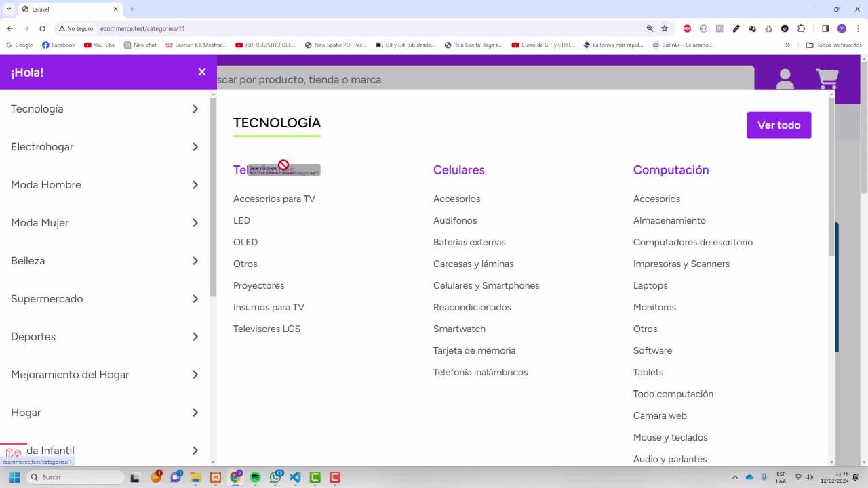Close the ¡Hola! side menu

click(x=201, y=72)
